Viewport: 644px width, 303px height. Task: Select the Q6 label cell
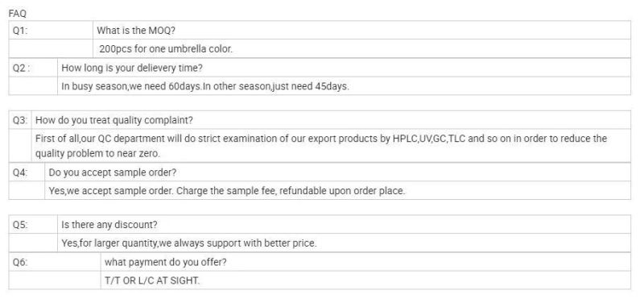point(55,262)
